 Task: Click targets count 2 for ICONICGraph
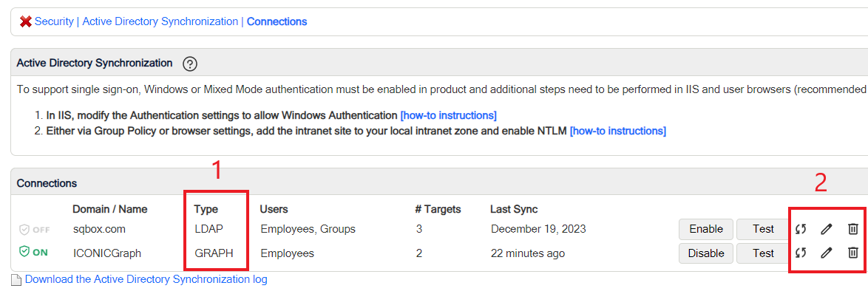[x=420, y=253]
